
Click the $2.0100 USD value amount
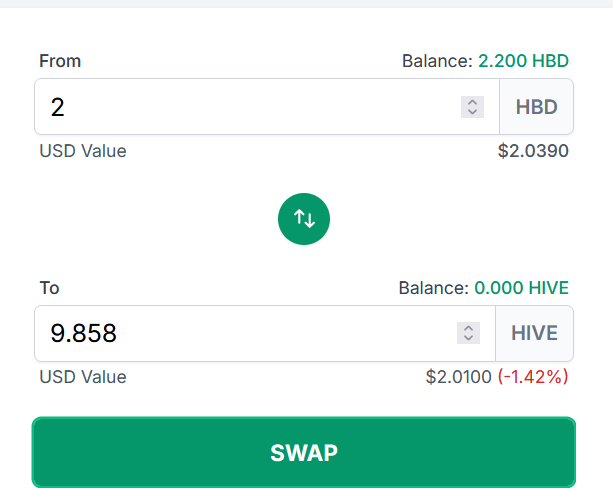click(x=458, y=377)
